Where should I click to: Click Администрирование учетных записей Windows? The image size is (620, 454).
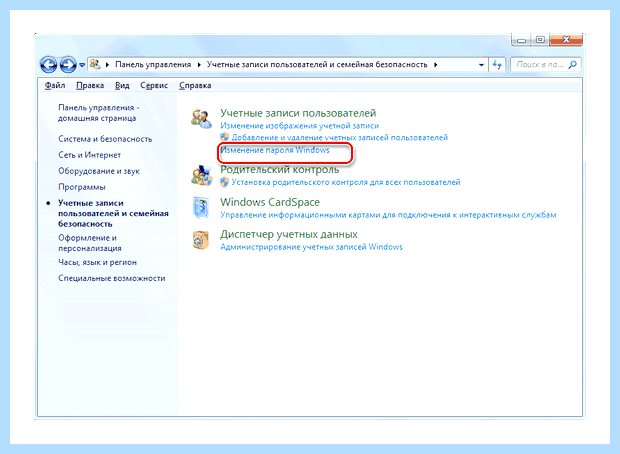point(311,247)
